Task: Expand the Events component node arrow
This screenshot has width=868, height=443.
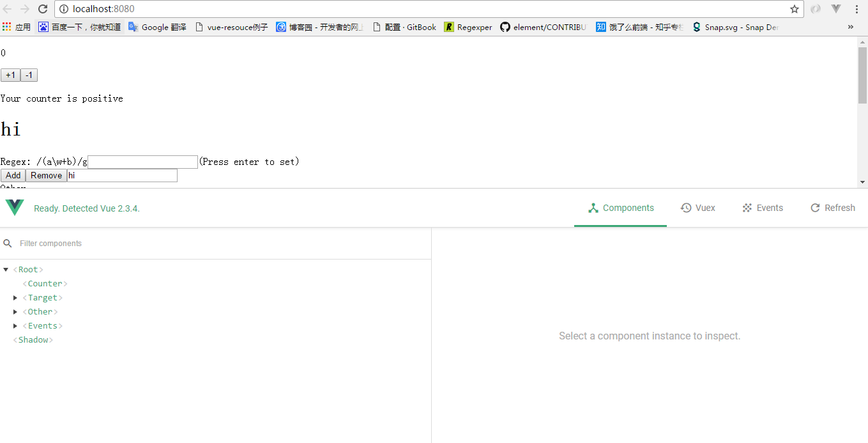Action: click(x=15, y=326)
